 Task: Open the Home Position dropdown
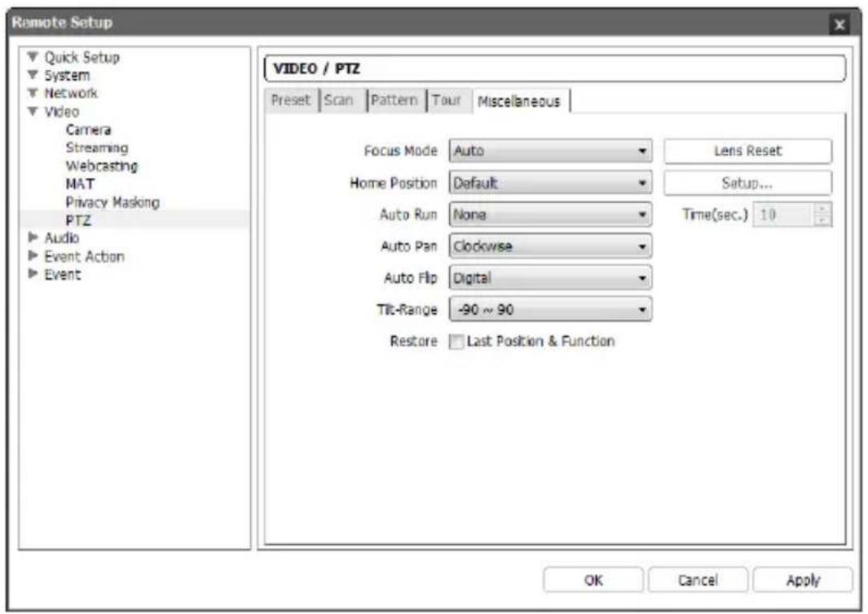click(550, 183)
